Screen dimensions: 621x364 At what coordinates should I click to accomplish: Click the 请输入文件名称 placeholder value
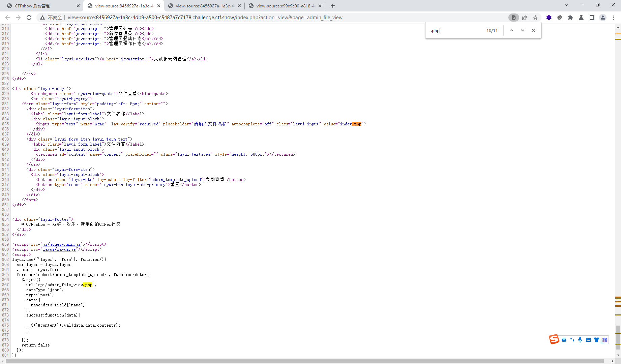(210, 124)
